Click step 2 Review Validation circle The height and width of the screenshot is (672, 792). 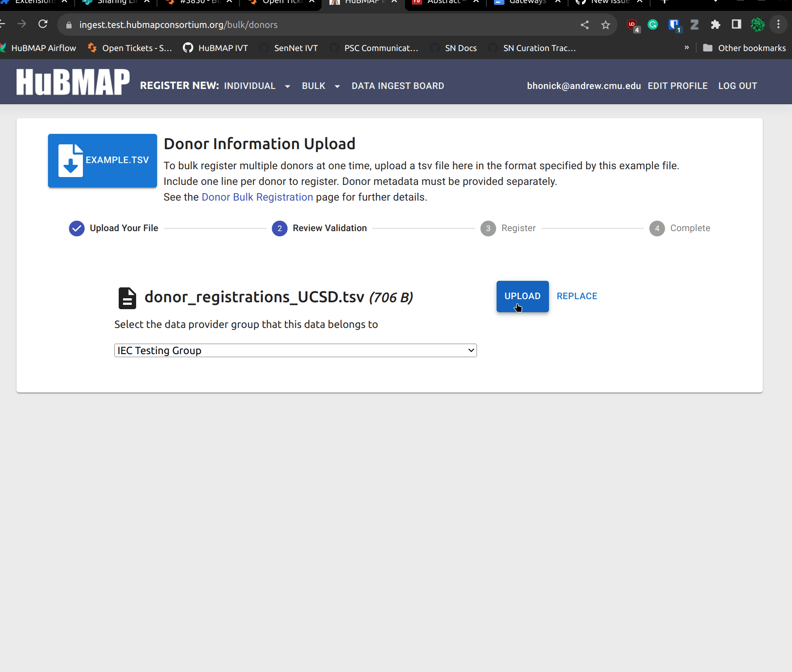pyautogui.click(x=280, y=228)
